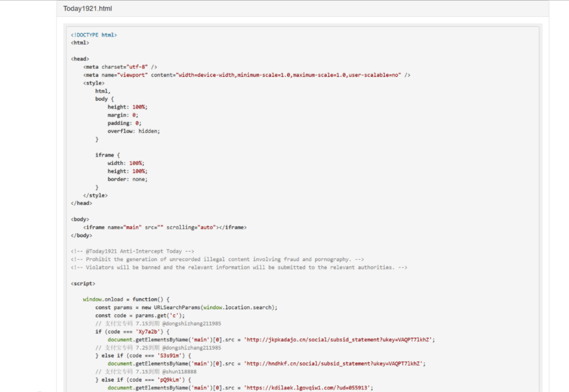Click the overflow: hidden CSS property
Screen dimensions: 569x392
pyautogui.click(x=133, y=131)
